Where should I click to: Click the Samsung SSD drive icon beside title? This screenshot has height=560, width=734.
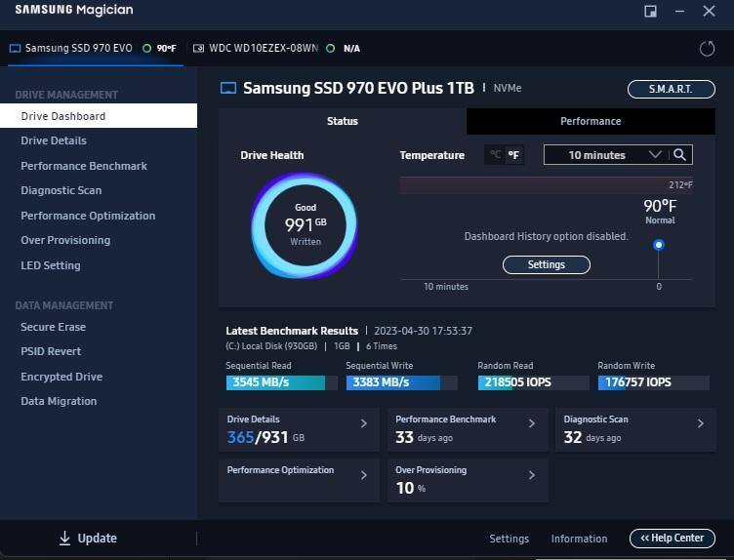pos(228,89)
